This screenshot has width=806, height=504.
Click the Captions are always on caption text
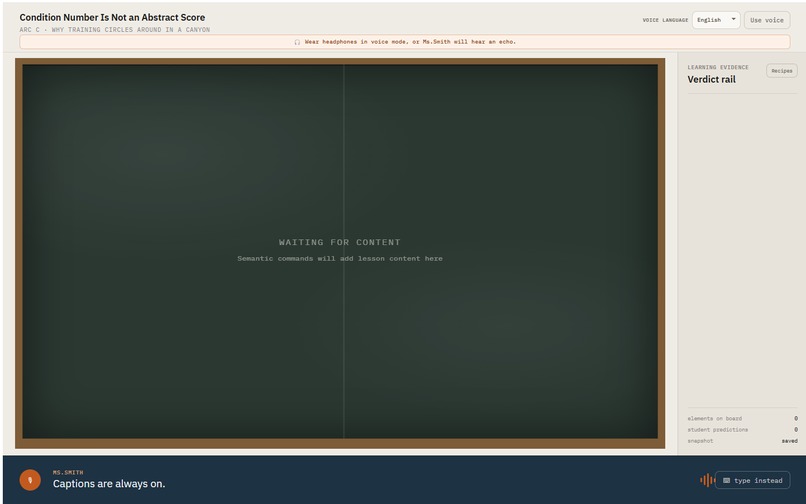109,483
